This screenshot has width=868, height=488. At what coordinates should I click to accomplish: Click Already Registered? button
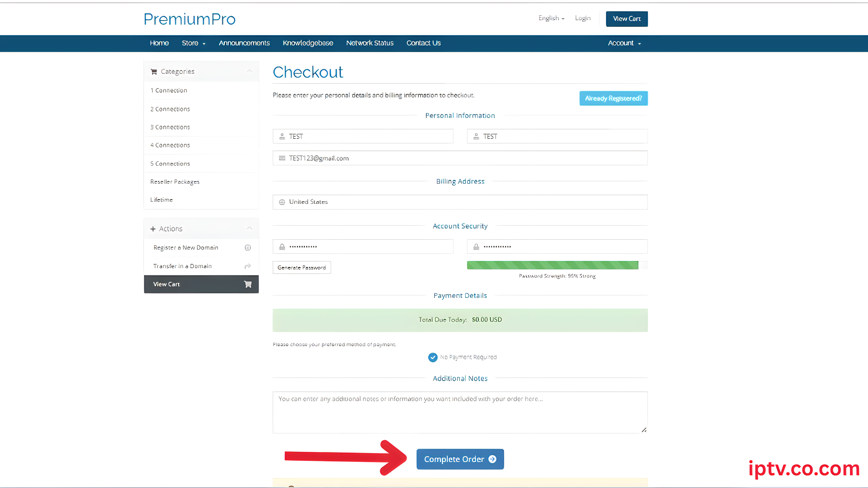[613, 98]
